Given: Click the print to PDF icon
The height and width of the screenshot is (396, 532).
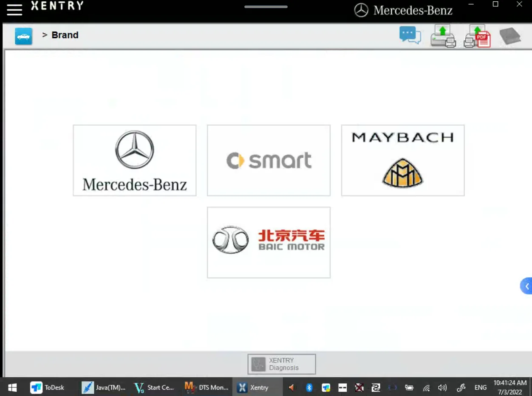Looking at the screenshot, I should [477, 36].
